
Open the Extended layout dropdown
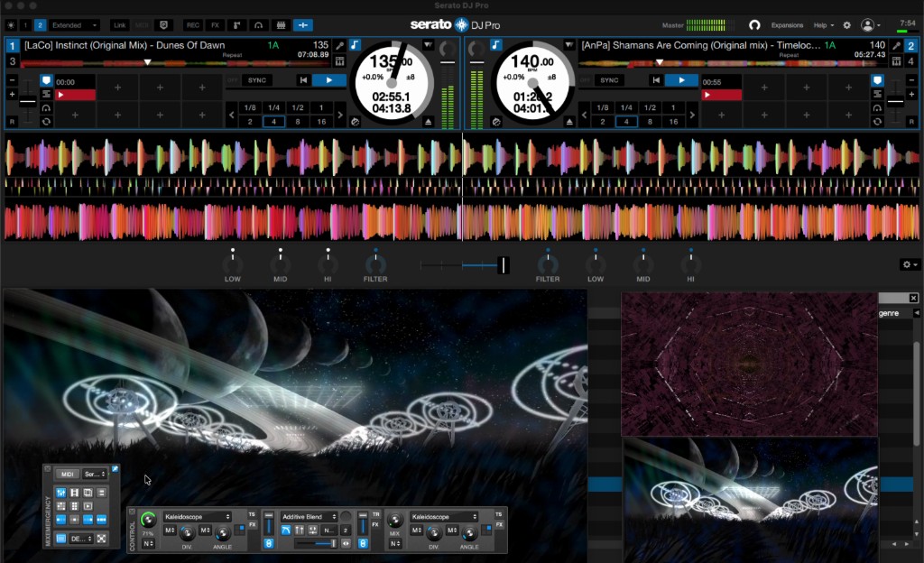point(71,25)
